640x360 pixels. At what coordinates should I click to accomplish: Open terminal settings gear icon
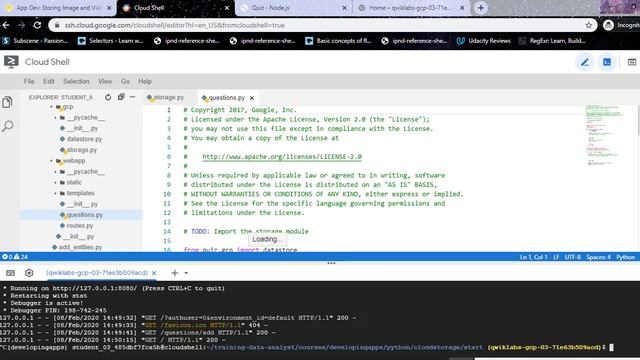[x=29, y=273]
